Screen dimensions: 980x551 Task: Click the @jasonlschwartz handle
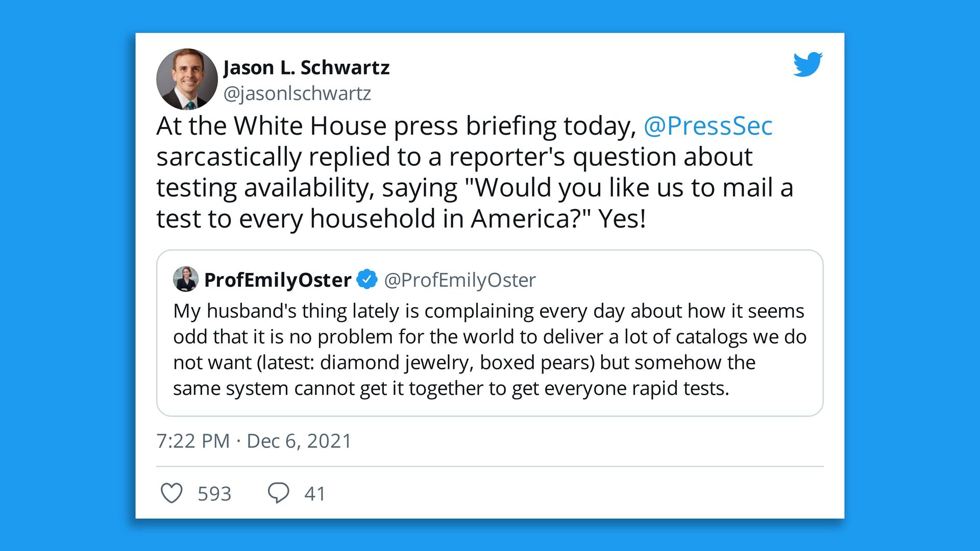pyautogui.click(x=297, y=93)
